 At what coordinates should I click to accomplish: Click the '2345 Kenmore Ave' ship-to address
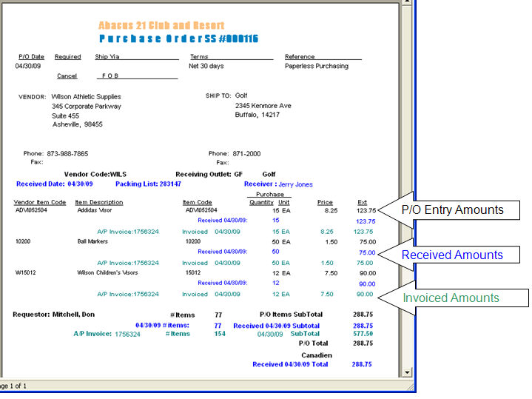click(263, 106)
